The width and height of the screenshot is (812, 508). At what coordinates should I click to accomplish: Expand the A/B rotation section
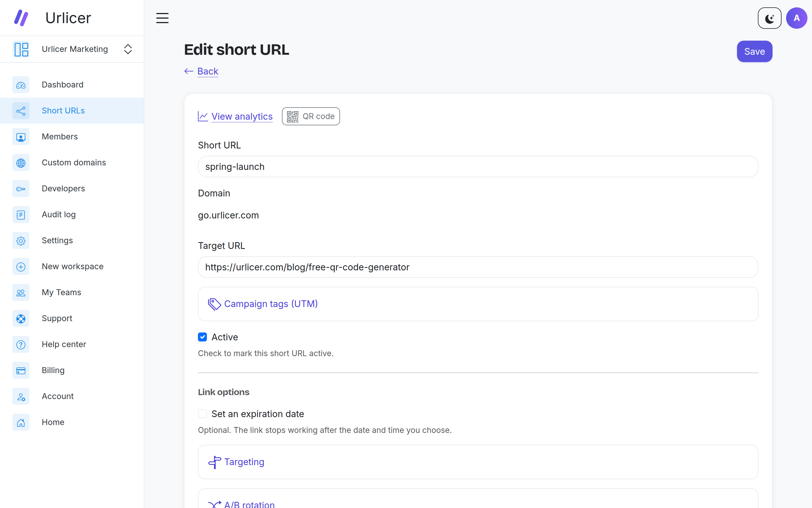point(478,499)
